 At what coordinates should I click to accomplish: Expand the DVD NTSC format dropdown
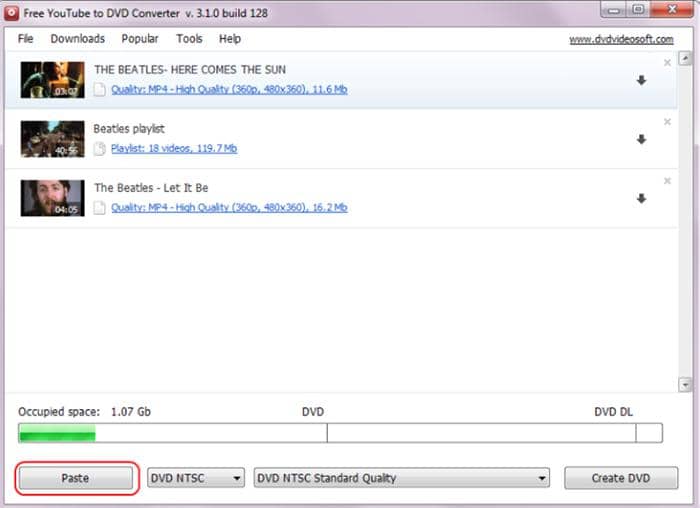[196, 478]
